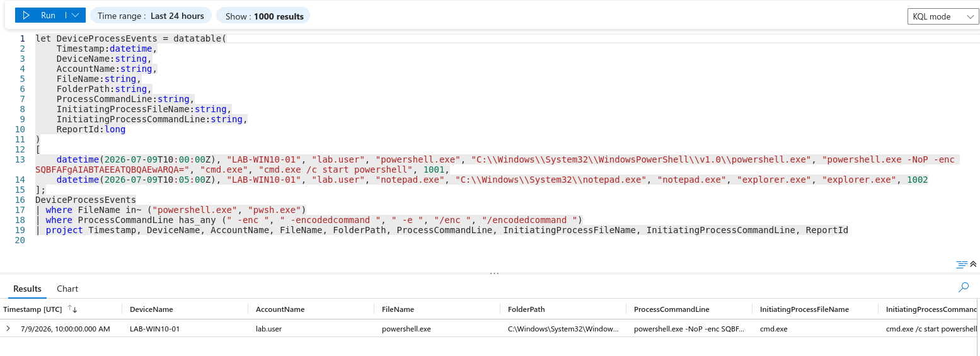The width and height of the screenshot is (980, 356).
Task: Click the 'where ProcessCommandLine has_any' line
Action: 309,220
